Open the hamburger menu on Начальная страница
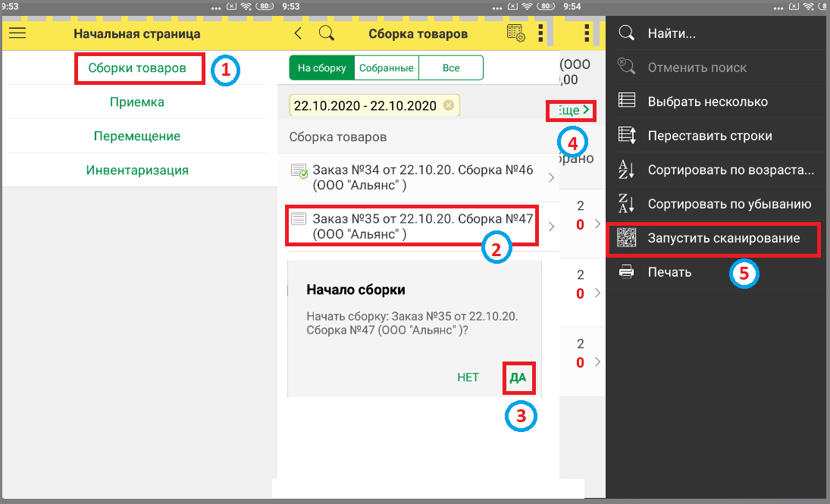The height and width of the screenshot is (504, 830). click(17, 33)
